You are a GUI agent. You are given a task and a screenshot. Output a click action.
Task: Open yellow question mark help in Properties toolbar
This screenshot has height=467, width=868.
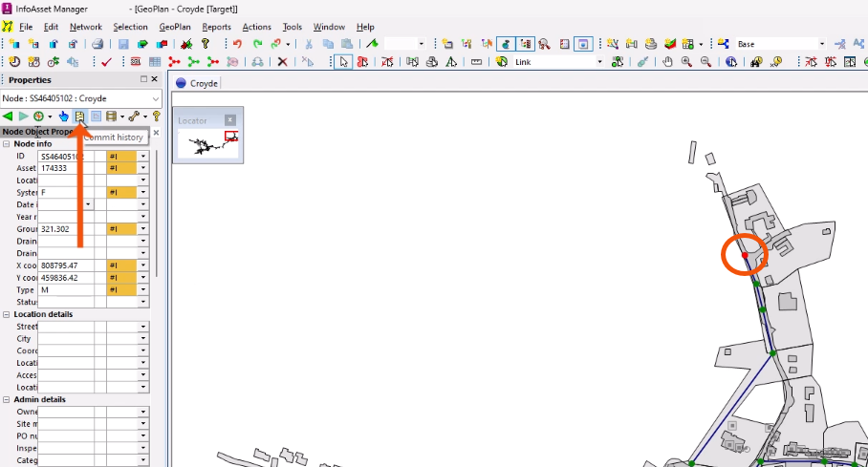[157, 117]
